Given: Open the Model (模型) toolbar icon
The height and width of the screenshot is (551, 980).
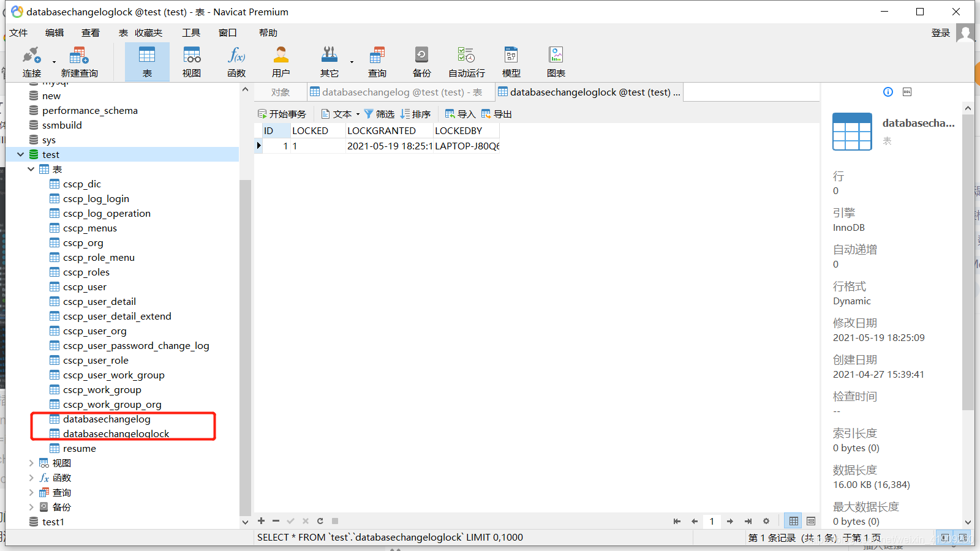Looking at the screenshot, I should coord(511,62).
